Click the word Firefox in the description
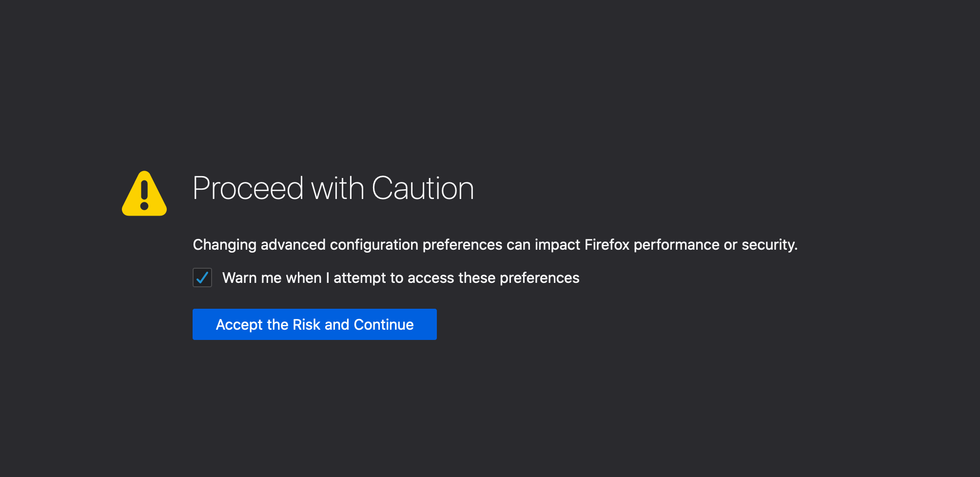980x477 pixels. pyautogui.click(x=607, y=244)
